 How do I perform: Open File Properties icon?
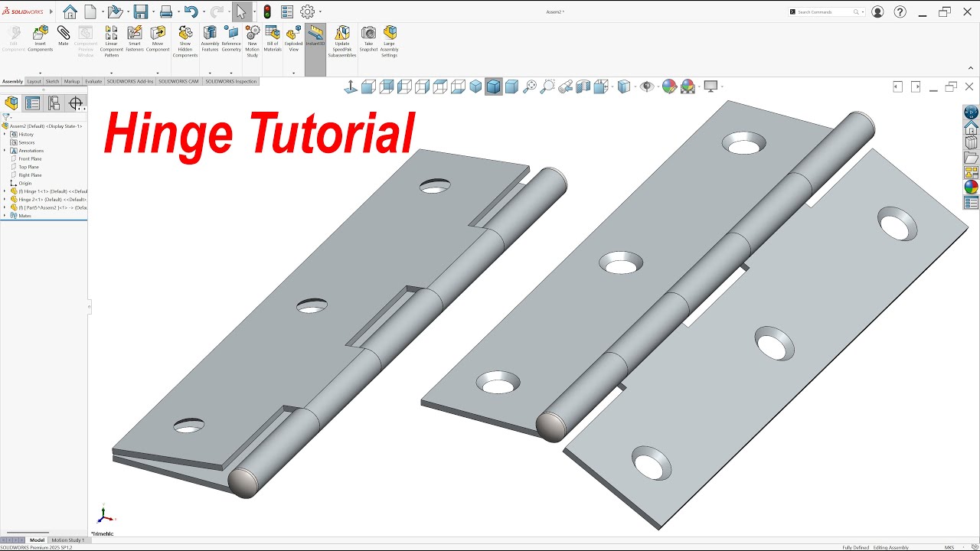[287, 11]
